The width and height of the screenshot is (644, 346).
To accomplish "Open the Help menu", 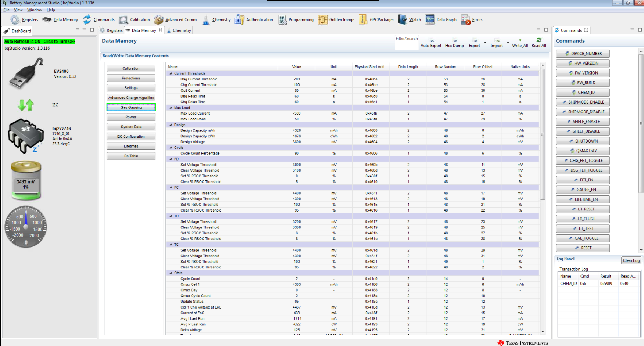I will click(51, 10).
